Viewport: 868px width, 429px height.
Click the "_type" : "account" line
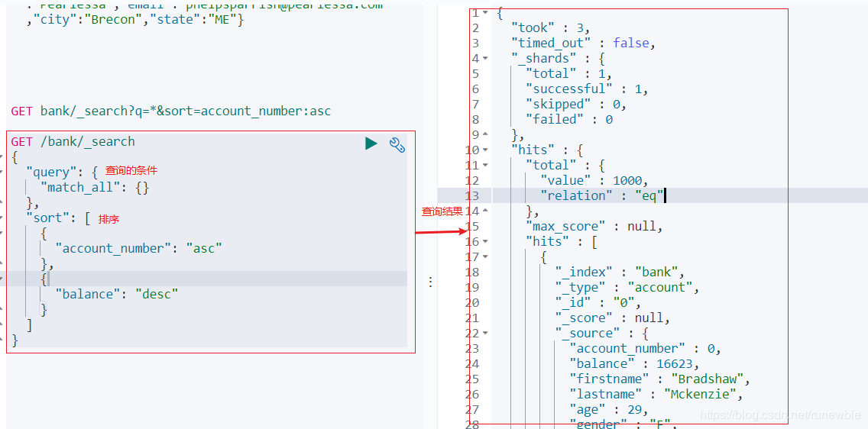627,288
